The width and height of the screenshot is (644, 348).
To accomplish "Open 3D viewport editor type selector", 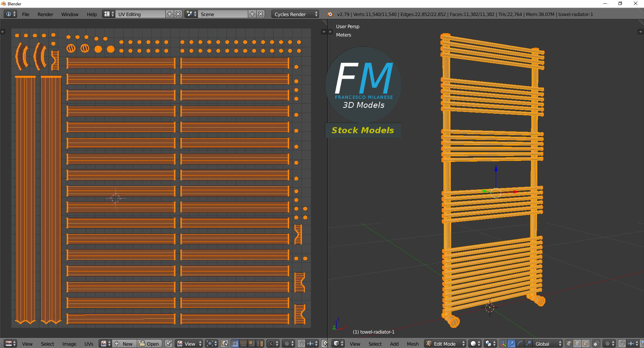I will tap(338, 344).
